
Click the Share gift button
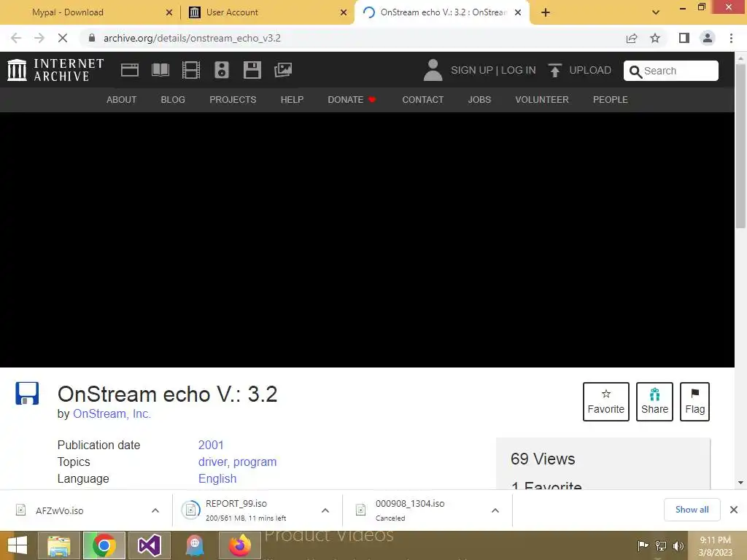[x=654, y=402]
